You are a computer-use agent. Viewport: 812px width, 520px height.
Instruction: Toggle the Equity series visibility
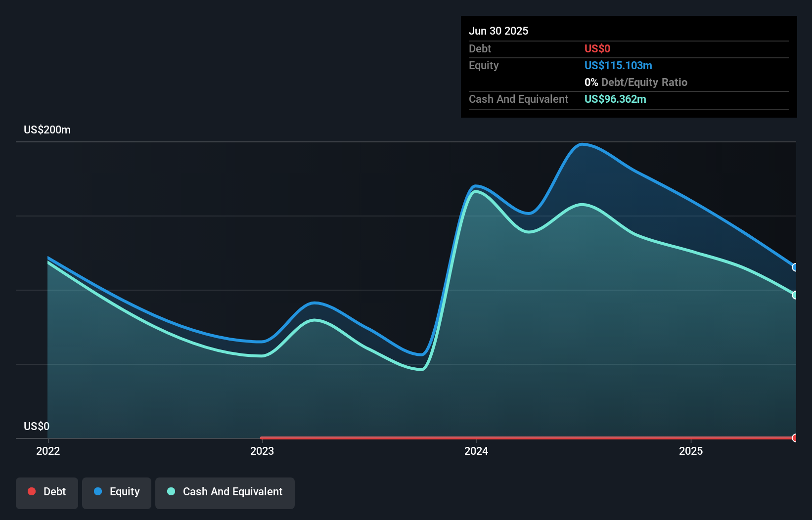pos(116,492)
